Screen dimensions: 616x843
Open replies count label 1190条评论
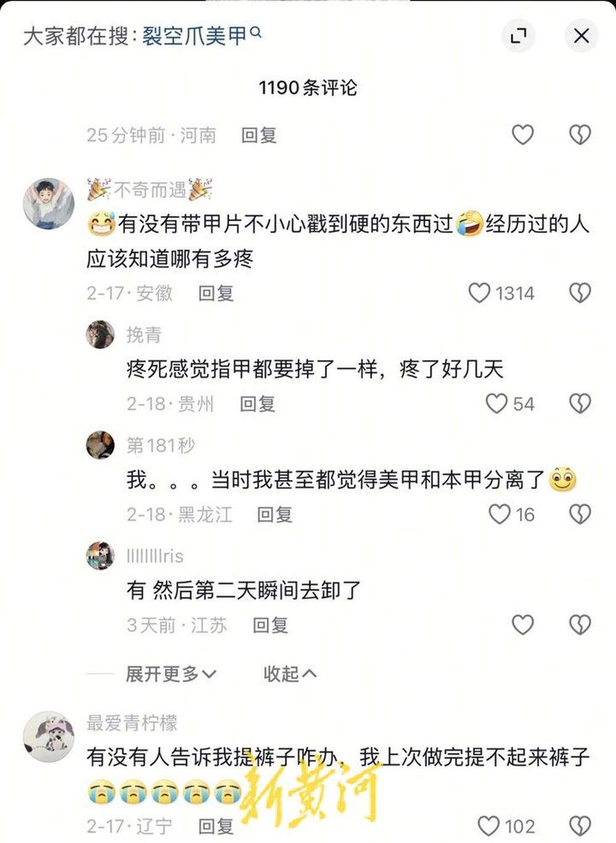click(308, 88)
